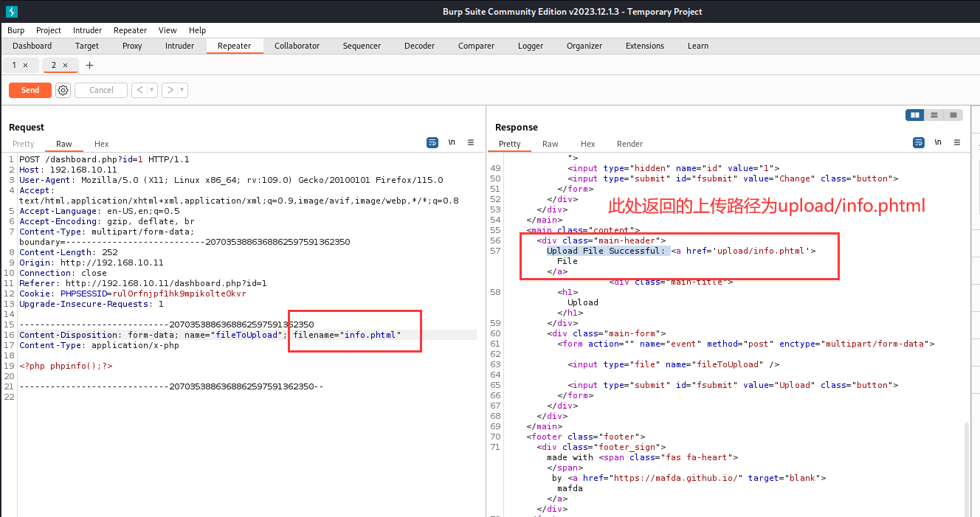Open Request panel hamburger options menu
Image resolution: width=980 pixels, height=517 pixels.
pyautogui.click(x=471, y=143)
